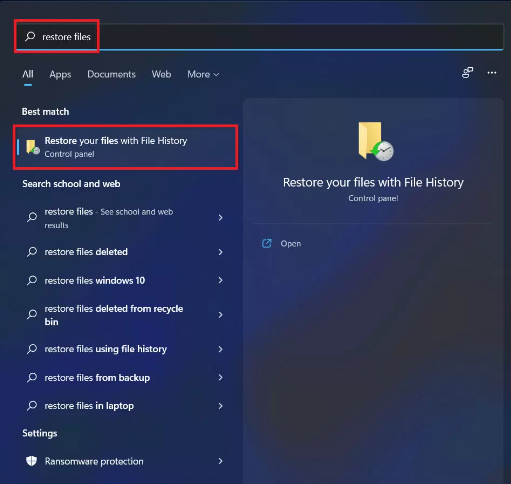Screen dimensions: 511x484
Task: Select 'restore files deleted' suggestion
Action: (125, 252)
